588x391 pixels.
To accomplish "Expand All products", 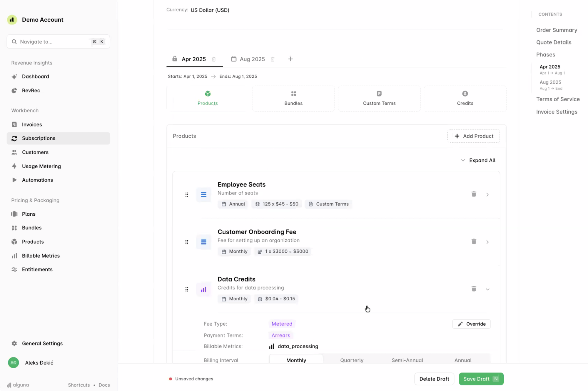I will point(478,160).
